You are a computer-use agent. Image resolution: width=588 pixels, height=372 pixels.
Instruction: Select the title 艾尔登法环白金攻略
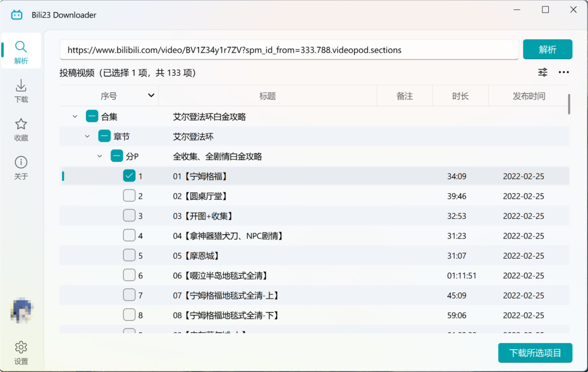coord(209,117)
